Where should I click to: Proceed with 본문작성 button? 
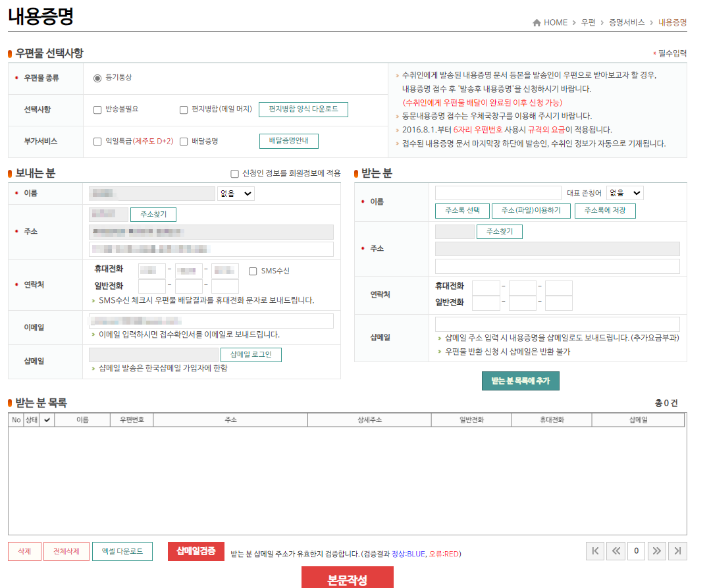(x=348, y=579)
